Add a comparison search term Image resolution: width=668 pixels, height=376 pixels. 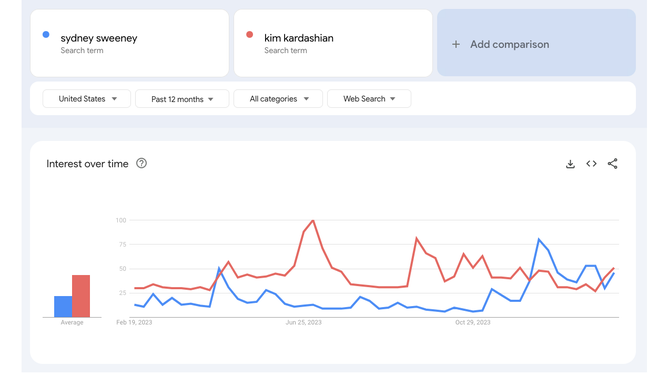tap(536, 43)
